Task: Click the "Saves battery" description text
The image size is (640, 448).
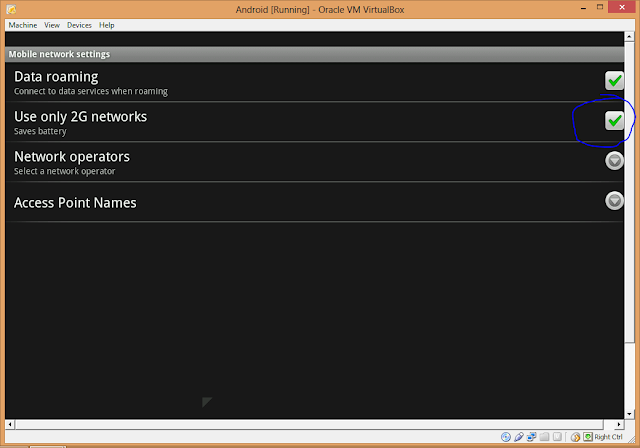Action: [40, 131]
